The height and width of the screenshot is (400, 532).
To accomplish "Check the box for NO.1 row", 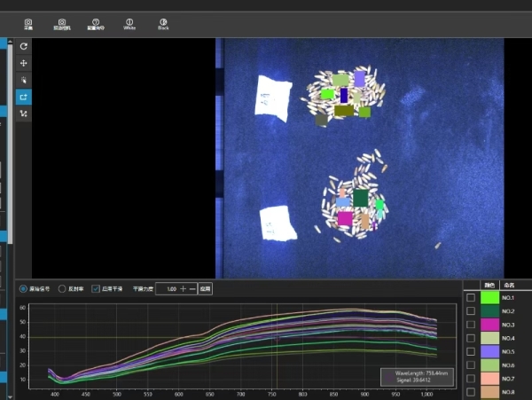I will (x=471, y=298).
